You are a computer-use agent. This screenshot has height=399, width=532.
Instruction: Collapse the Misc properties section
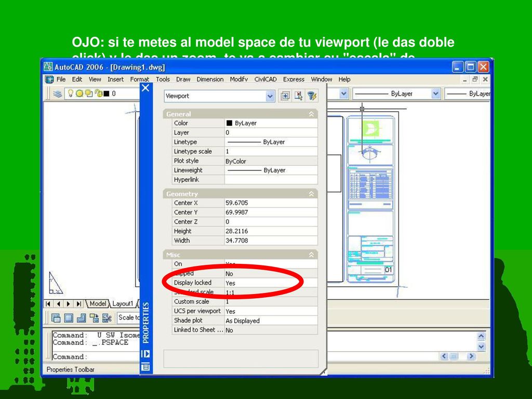coord(311,255)
